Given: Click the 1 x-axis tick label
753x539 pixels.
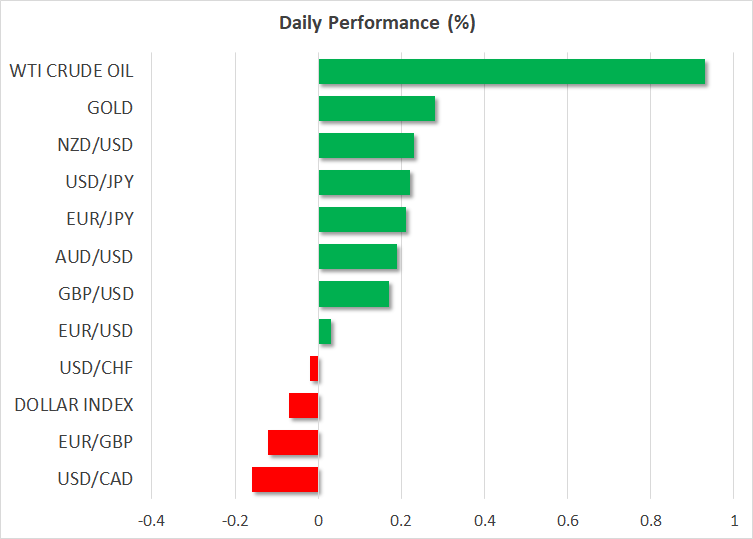Looking at the screenshot, I should 733,520.
